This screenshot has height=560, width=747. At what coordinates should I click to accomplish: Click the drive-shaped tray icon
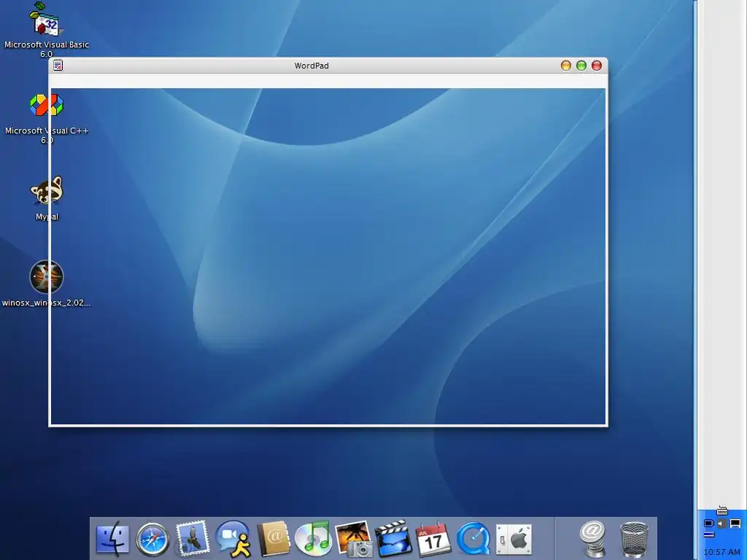click(709, 534)
